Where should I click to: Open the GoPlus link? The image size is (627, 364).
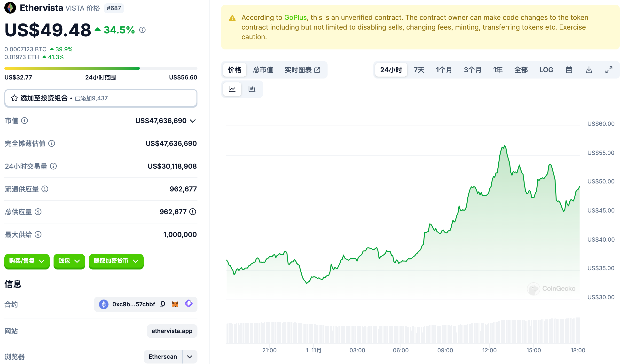tap(295, 17)
